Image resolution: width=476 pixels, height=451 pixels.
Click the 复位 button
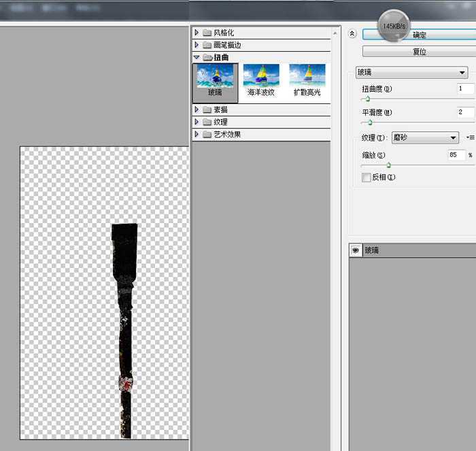(x=420, y=52)
